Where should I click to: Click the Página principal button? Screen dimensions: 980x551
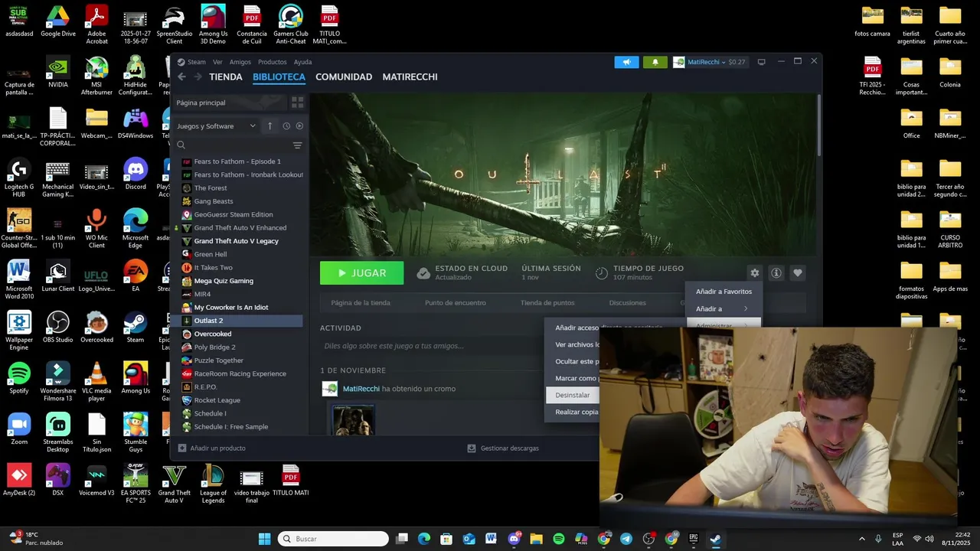(229, 103)
